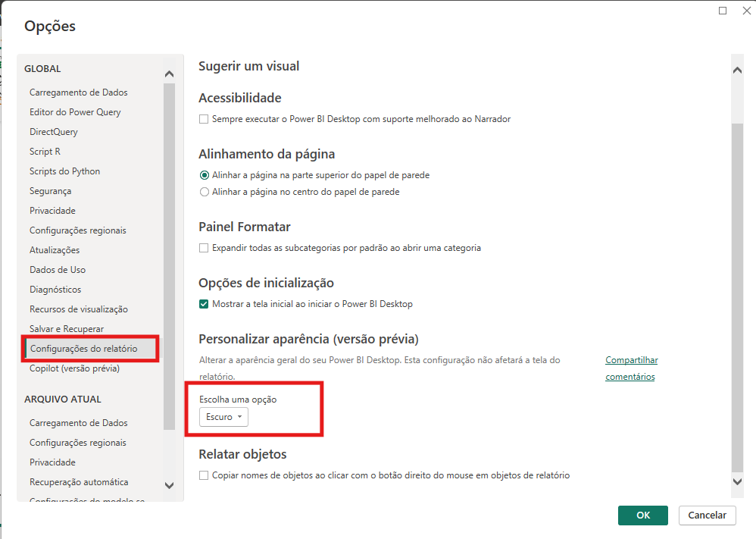The width and height of the screenshot is (756, 539).
Task: Disable Mostrar a tela inicial checkbox
Action: point(203,304)
